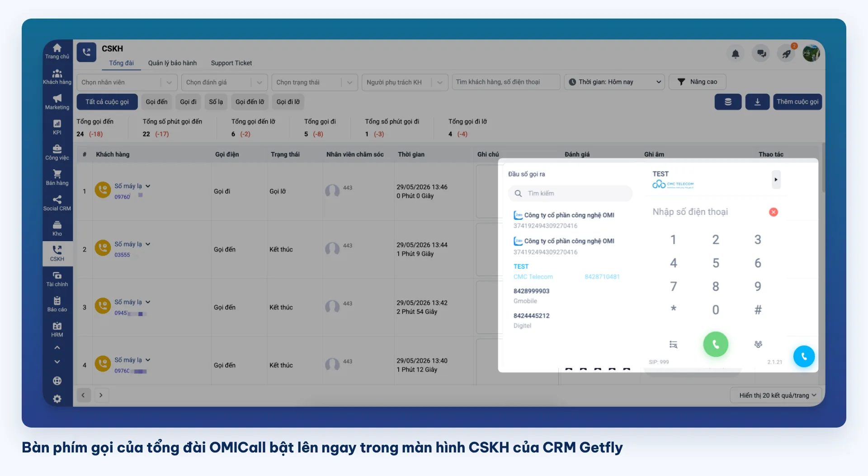Open Chọn trạng thái dropdown
This screenshot has height=476, width=868.
pyautogui.click(x=315, y=82)
